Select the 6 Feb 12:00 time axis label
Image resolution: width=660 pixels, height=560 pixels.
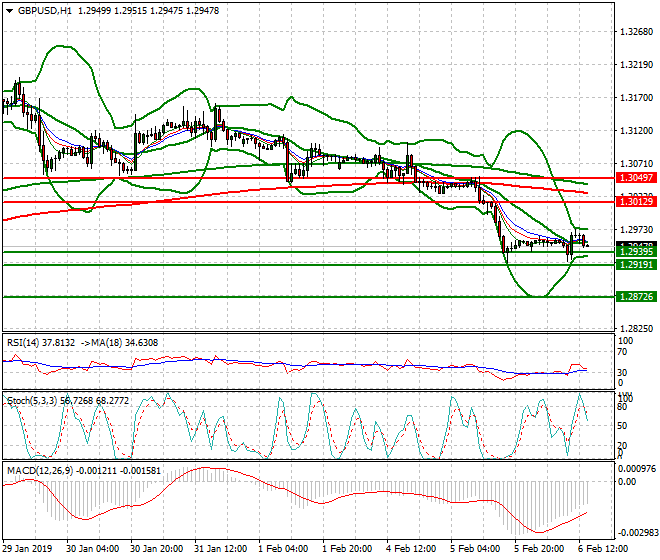[x=603, y=549]
